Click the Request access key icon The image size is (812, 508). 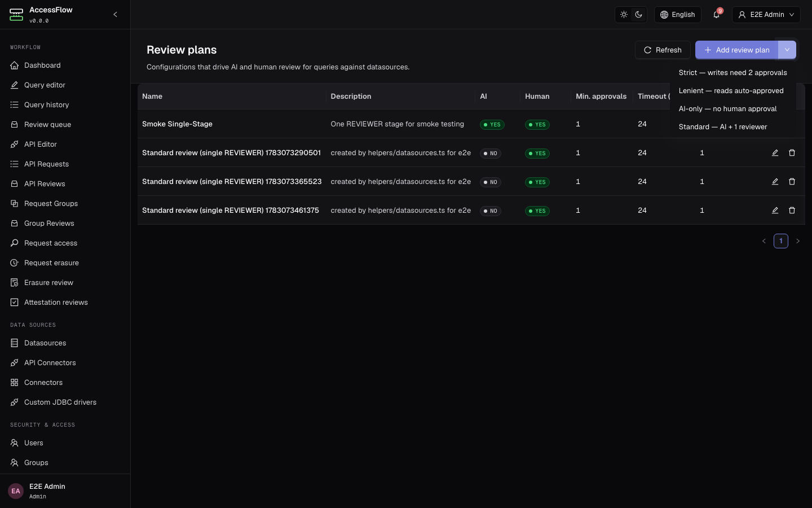pos(15,243)
